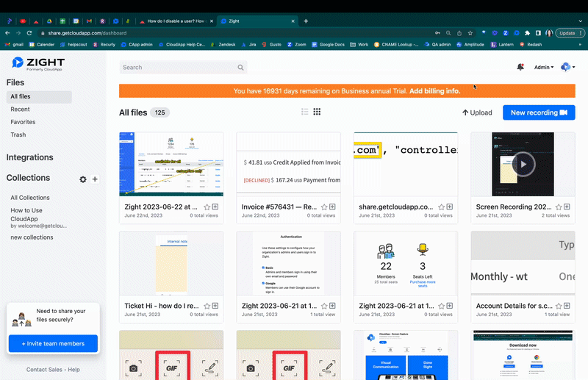Open Favorites in sidebar
The height and width of the screenshot is (380, 588).
(x=23, y=122)
